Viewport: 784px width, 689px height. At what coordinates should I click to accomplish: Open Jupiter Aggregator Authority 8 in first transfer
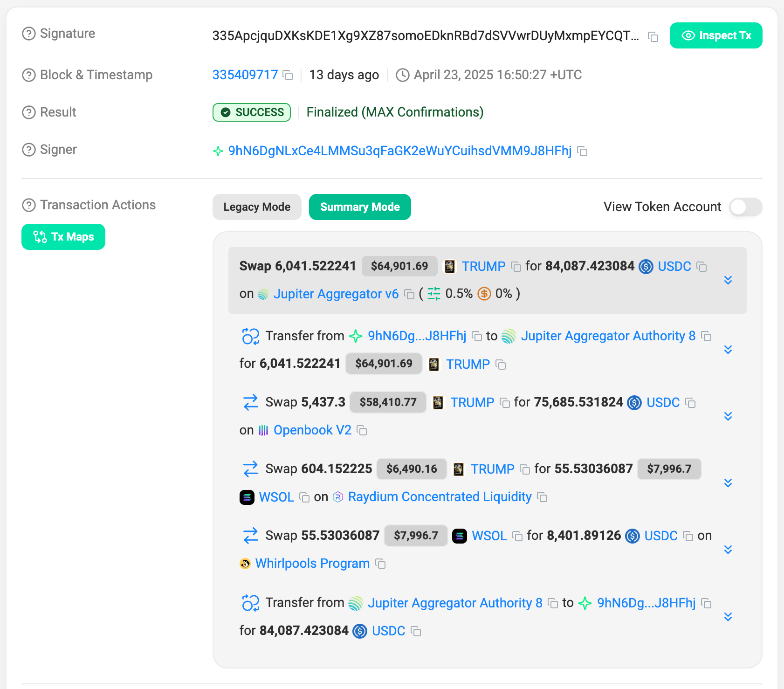[608, 336]
